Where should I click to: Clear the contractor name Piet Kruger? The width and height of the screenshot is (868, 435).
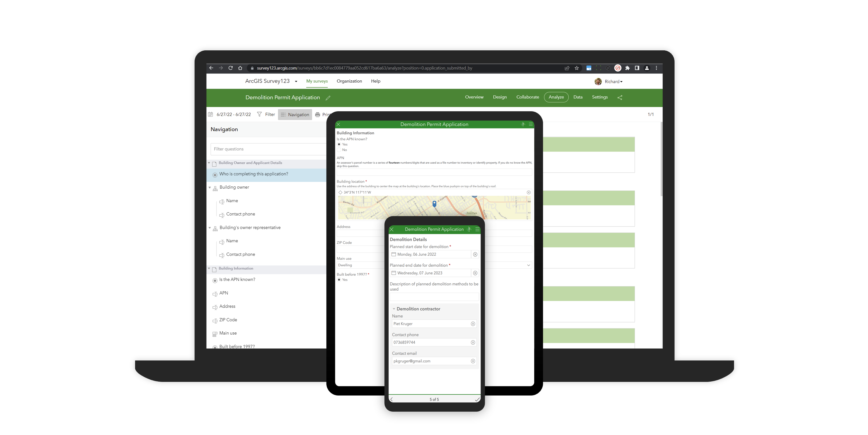[473, 324]
